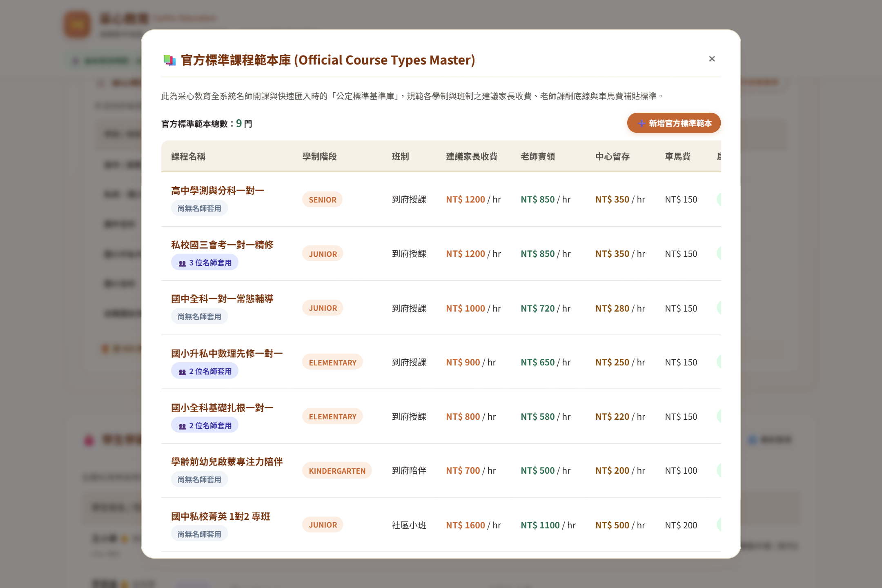Open course 國小全科基礎扎根一對一
Screen dimensions: 882x588
pos(222,408)
